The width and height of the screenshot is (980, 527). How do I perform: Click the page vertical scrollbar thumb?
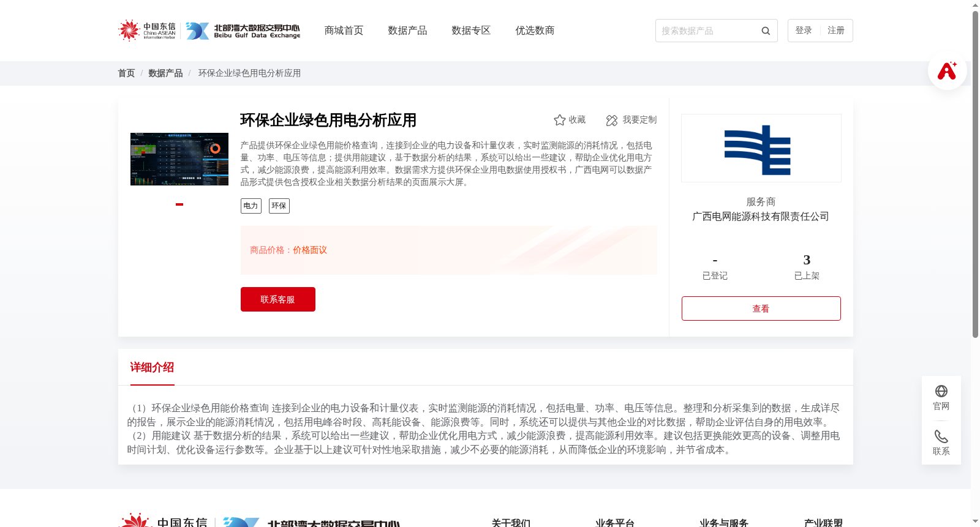(975, 174)
